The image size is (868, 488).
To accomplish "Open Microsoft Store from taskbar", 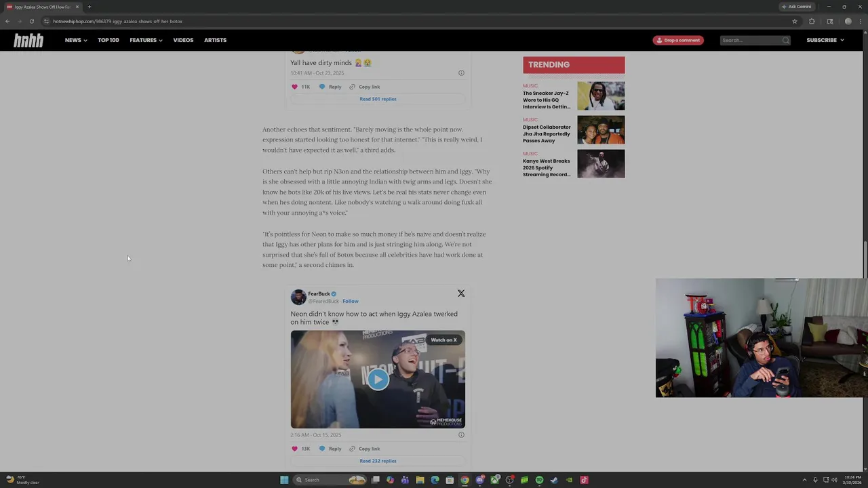I will [450, 480].
